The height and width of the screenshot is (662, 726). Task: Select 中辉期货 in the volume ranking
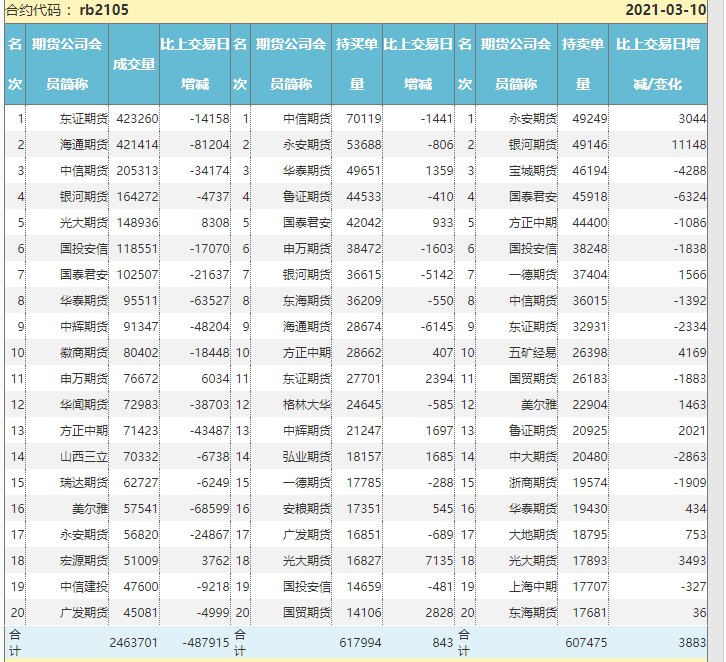(x=84, y=327)
